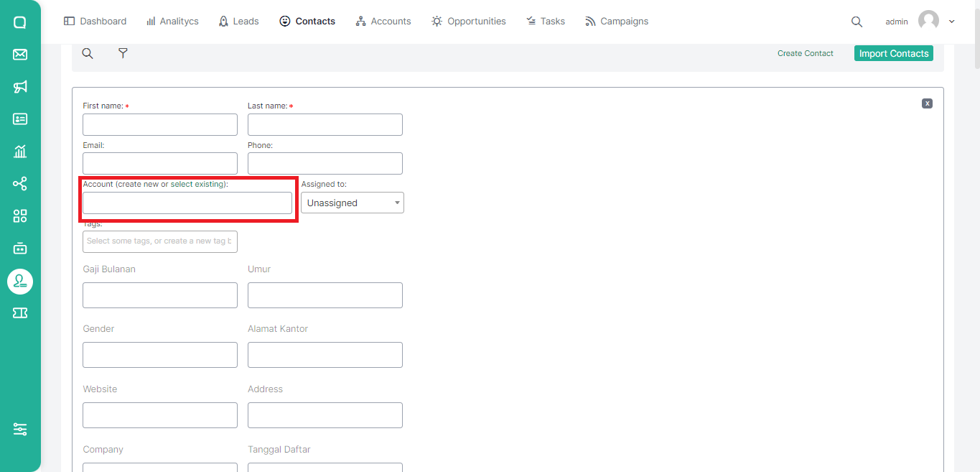980x472 pixels.
Task: Open the megaphone campaigns icon in sidebar
Action: (x=20, y=87)
